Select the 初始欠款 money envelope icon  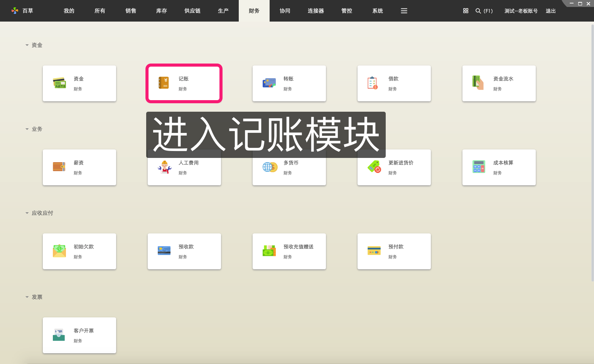pos(59,251)
